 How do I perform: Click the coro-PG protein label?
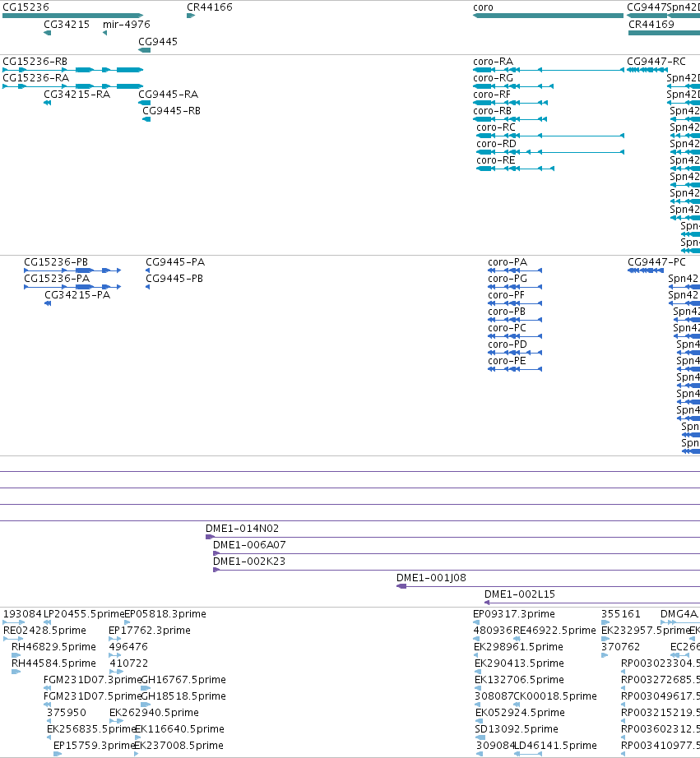(508, 279)
